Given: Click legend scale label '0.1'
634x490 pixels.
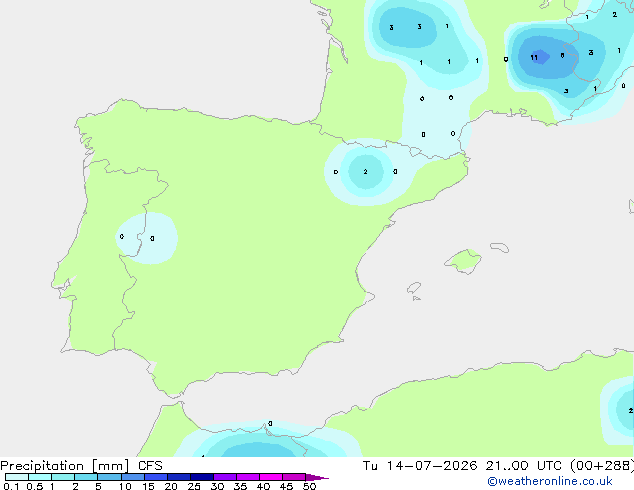Looking at the screenshot, I should (11, 486).
